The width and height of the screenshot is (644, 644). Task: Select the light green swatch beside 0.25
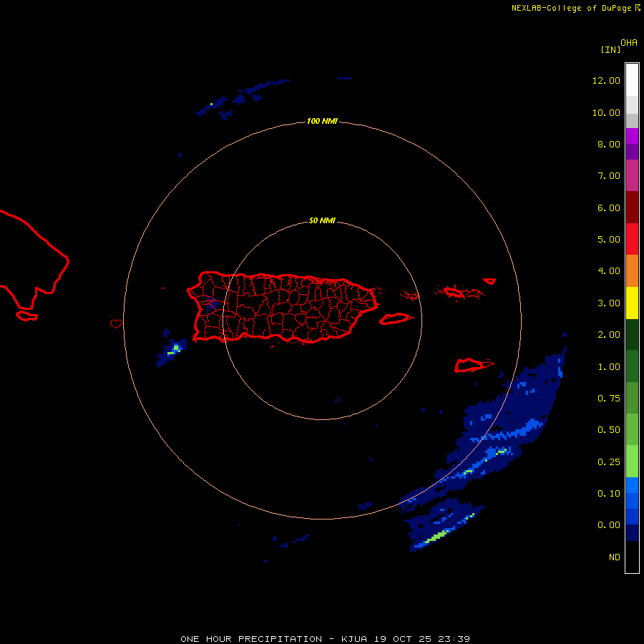tap(632, 462)
